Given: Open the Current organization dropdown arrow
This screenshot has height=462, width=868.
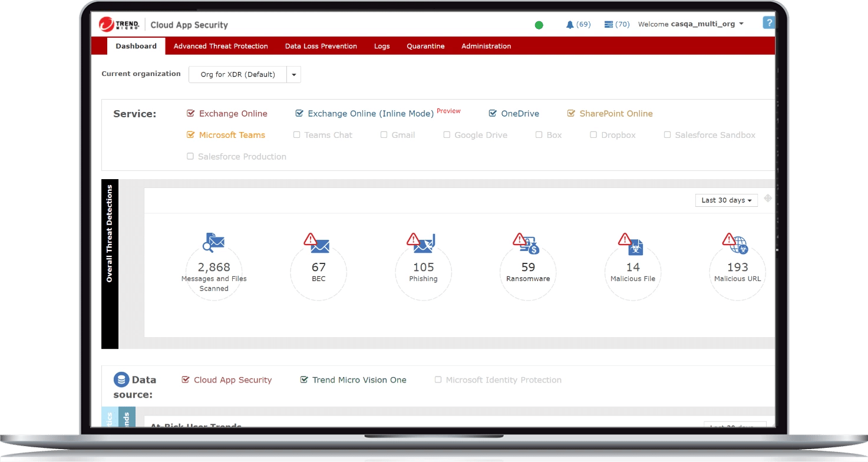Looking at the screenshot, I should click(x=293, y=75).
